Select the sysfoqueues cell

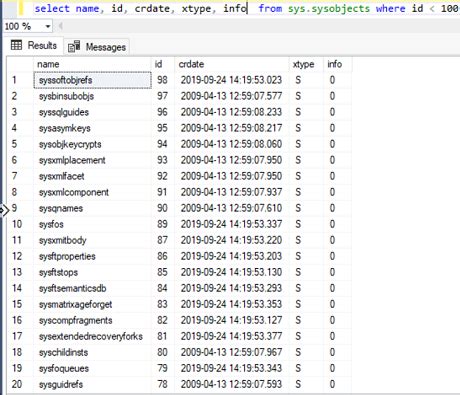point(92,368)
